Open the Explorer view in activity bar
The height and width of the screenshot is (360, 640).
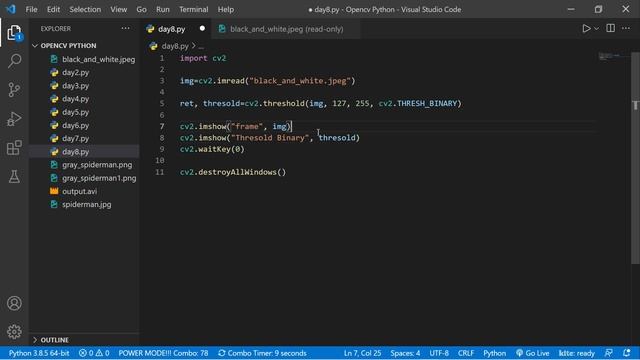click(14, 33)
